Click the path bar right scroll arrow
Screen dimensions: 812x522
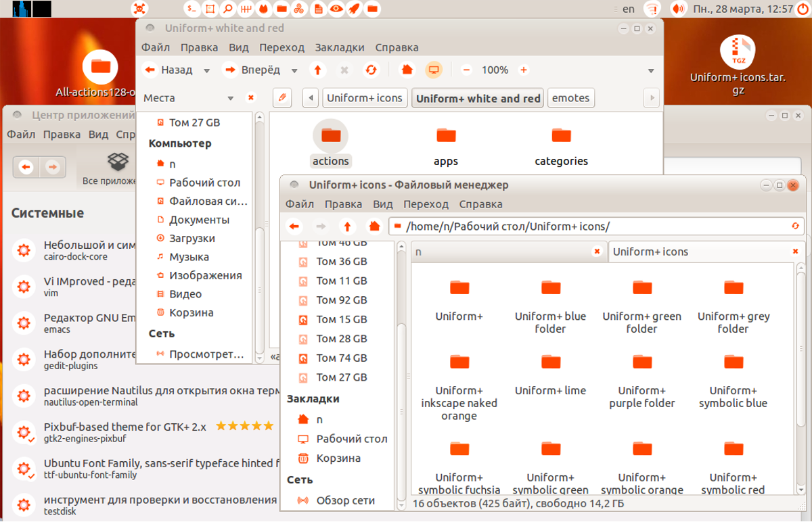point(652,98)
